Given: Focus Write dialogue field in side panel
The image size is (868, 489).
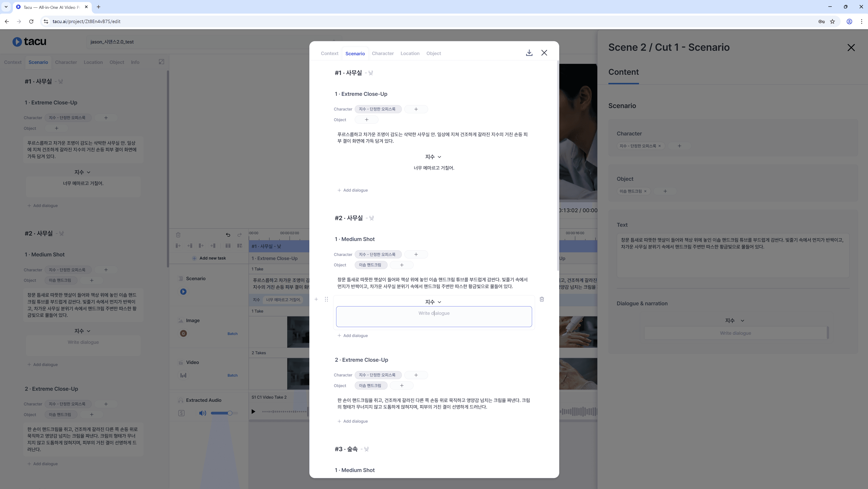Looking at the screenshot, I should coord(735,333).
